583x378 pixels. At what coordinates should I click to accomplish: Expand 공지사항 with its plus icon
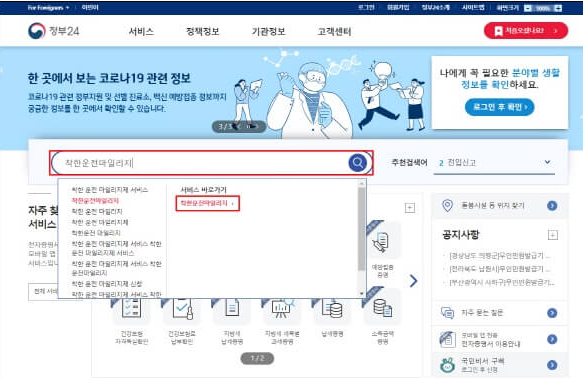(x=553, y=235)
